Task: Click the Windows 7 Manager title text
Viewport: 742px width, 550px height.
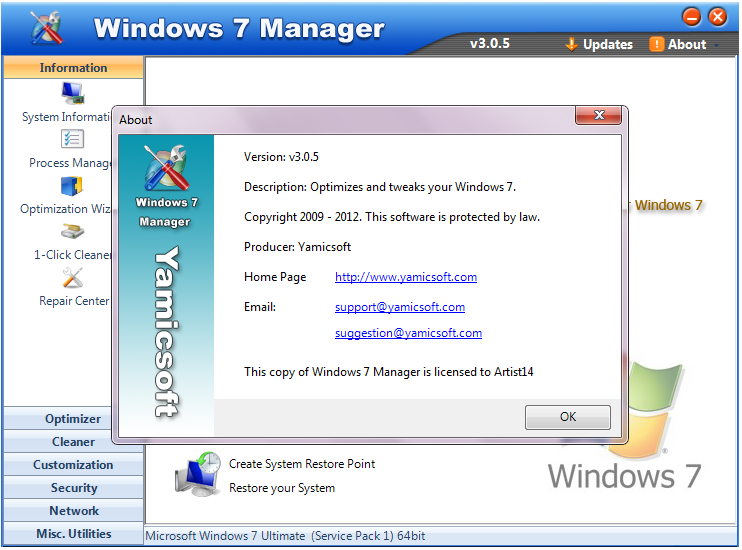Action: 239,28
